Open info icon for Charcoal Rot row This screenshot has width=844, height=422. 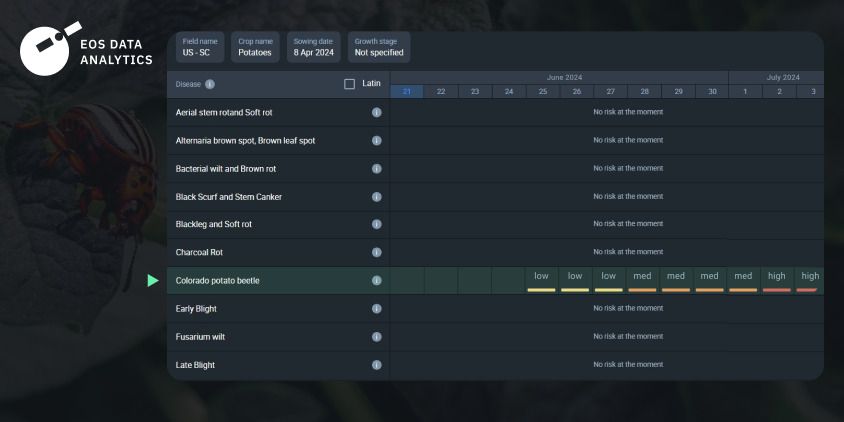(x=377, y=252)
